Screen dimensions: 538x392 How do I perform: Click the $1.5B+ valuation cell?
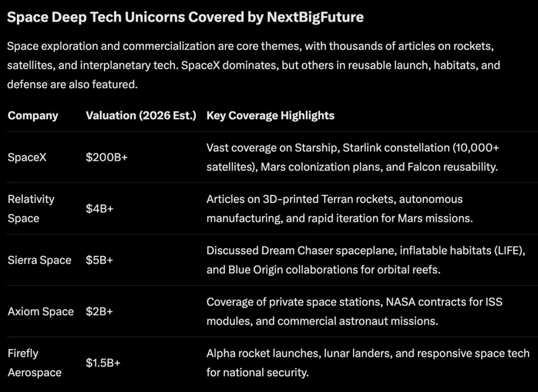point(104,363)
